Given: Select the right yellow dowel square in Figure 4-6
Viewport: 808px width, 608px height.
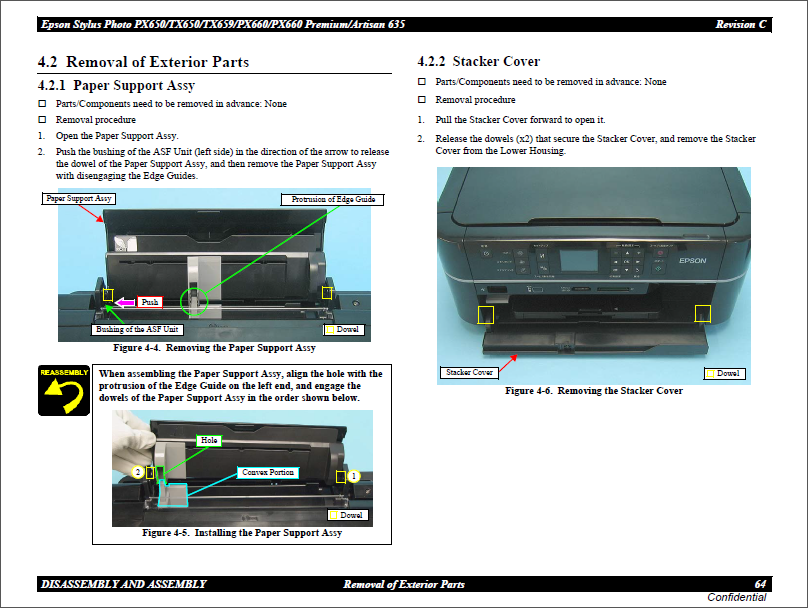Looking at the screenshot, I should pos(703,313).
